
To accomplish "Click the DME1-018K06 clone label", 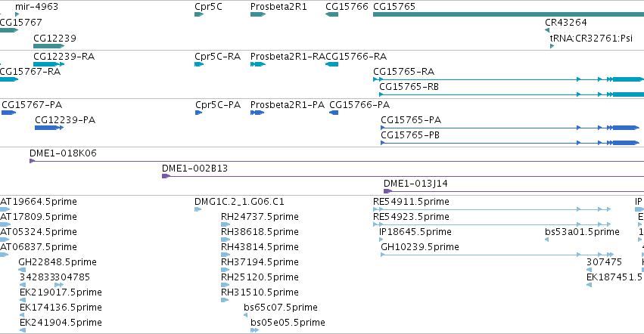I will pyautogui.click(x=63, y=153).
